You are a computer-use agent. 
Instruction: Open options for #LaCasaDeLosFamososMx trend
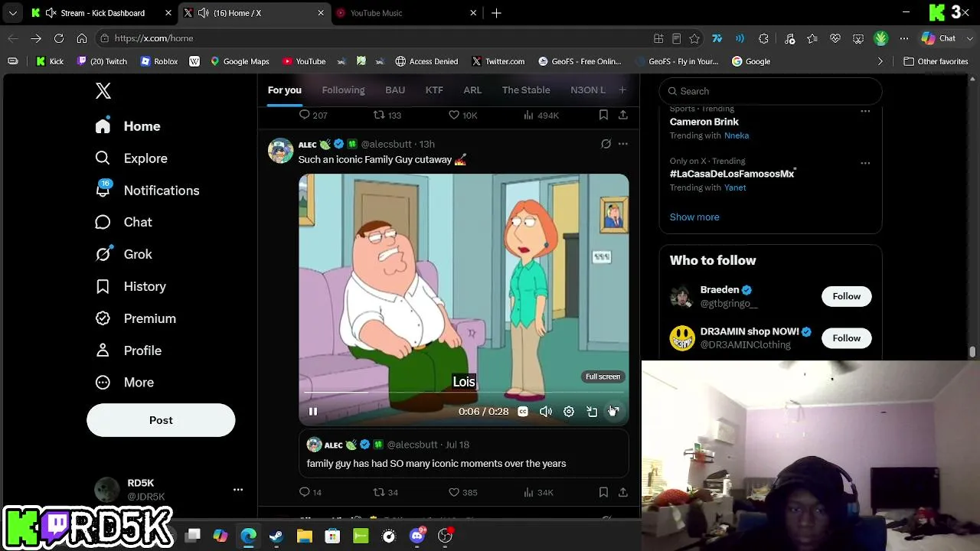coord(865,163)
